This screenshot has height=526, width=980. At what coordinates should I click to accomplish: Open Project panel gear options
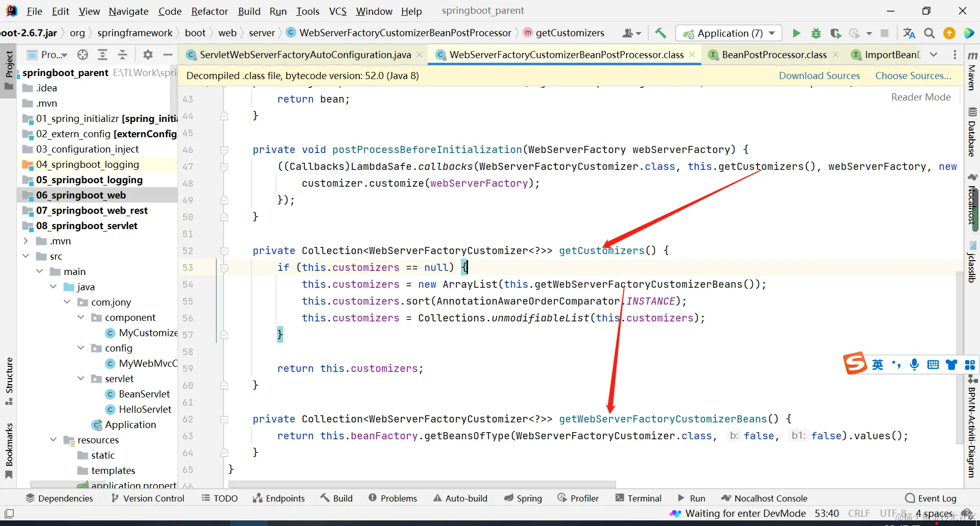click(x=148, y=55)
